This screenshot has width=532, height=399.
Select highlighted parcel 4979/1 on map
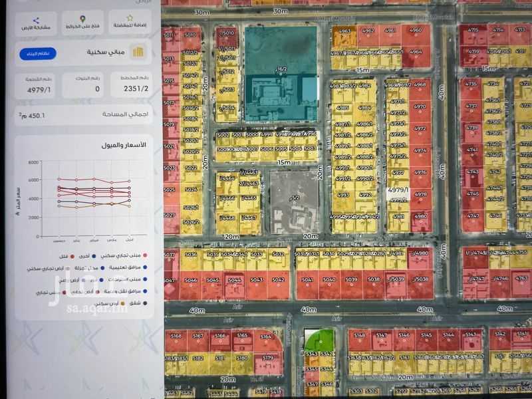point(398,194)
